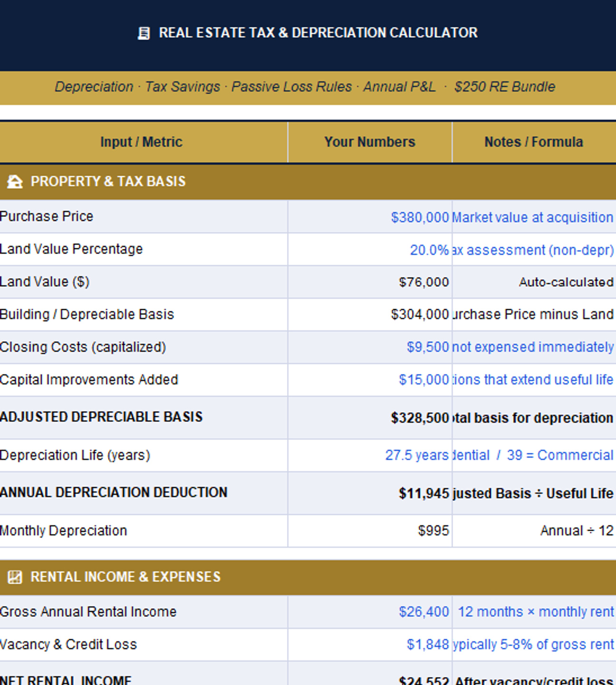The image size is (616, 685).
Task: Click the 'Capital Improvements Added' label
Action: coord(89,380)
